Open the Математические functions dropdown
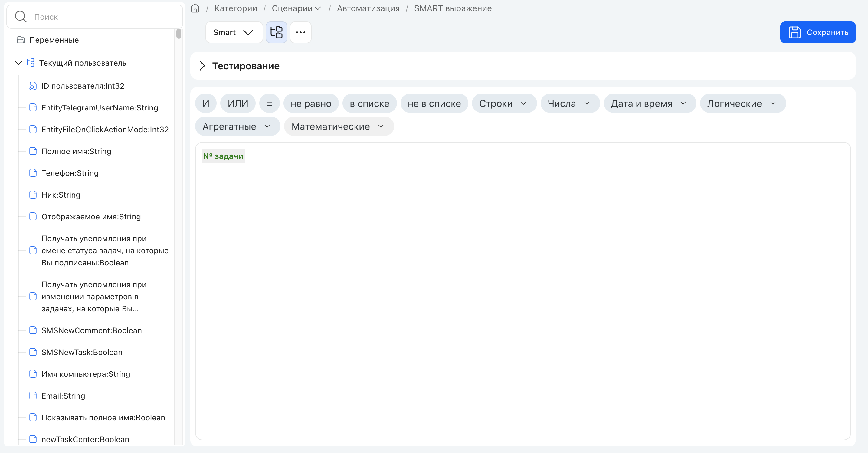This screenshot has height=453, width=868. (339, 126)
